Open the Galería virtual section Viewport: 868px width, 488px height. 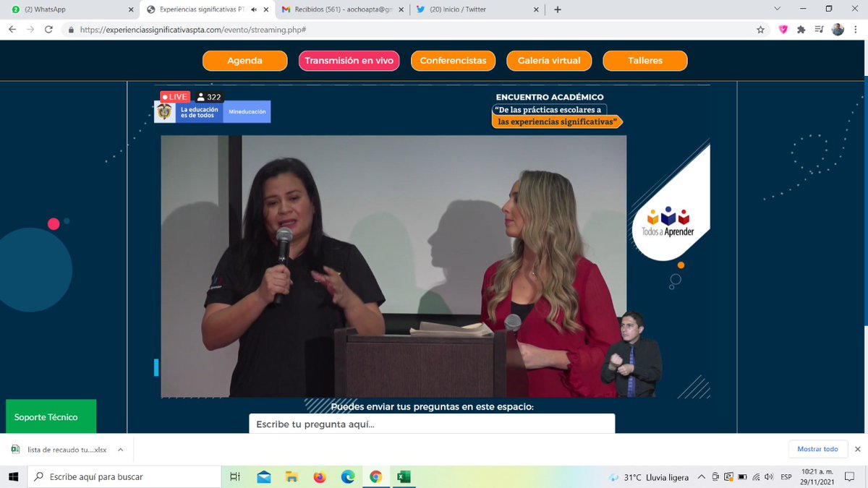pyautogui.click(x=549, y=61)
